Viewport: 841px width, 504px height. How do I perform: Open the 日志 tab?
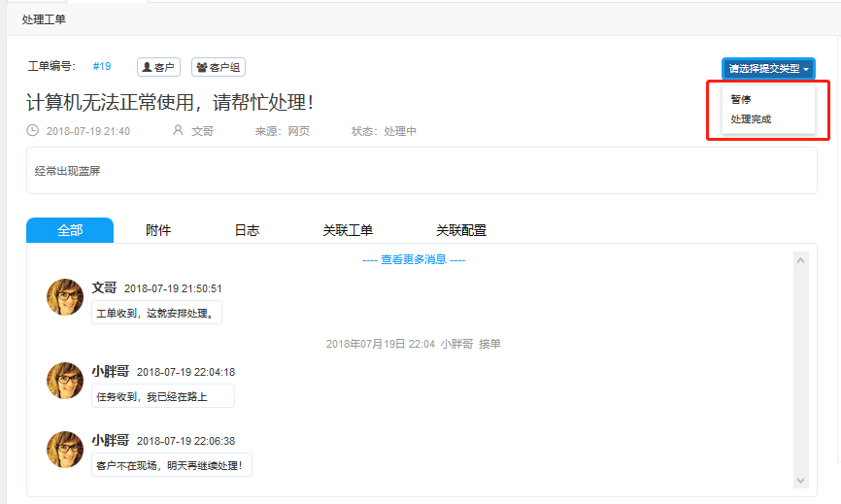click(247, 230)
